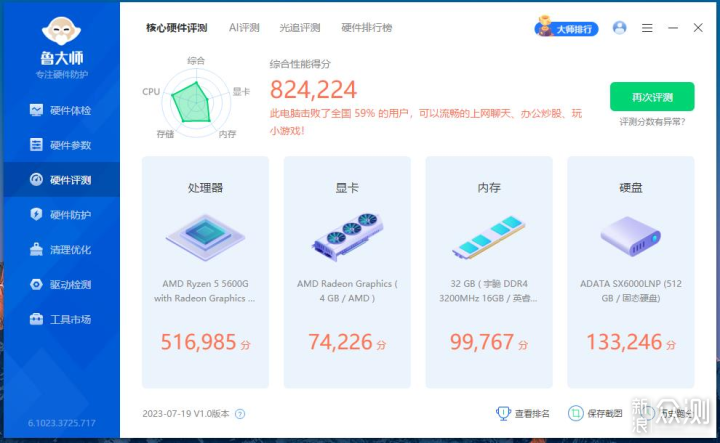Click the disk score 133,246
720x443 pixels.
click(624, 342)
